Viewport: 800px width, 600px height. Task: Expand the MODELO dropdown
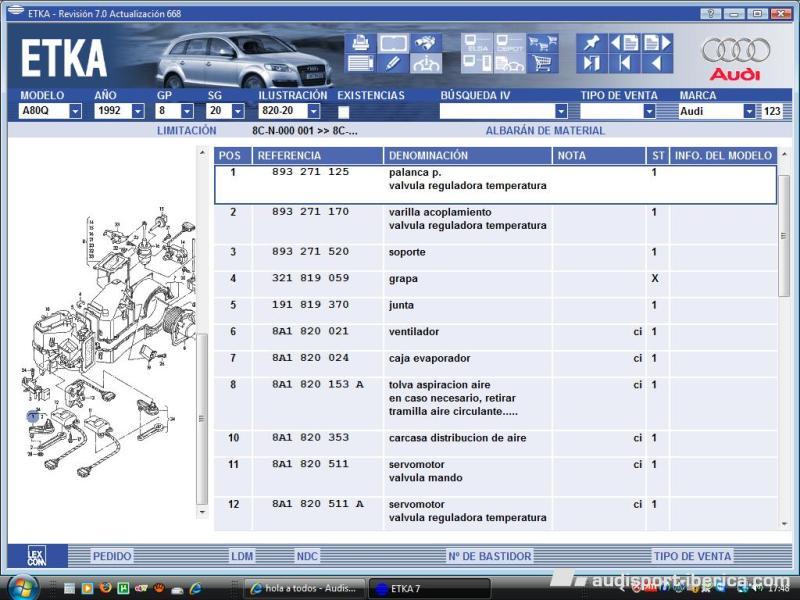coord(76,111)
